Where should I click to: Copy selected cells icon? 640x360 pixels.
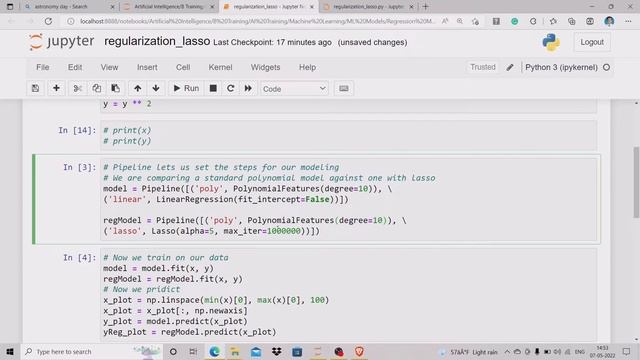[x=97, y=89]
